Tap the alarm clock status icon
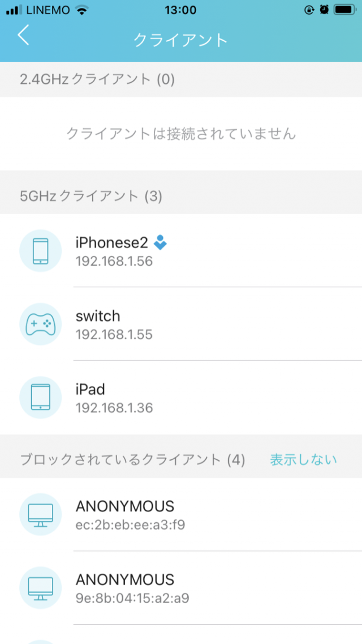Image resolution: width=362 pixels, height=644 pixels. click(324, 10)
